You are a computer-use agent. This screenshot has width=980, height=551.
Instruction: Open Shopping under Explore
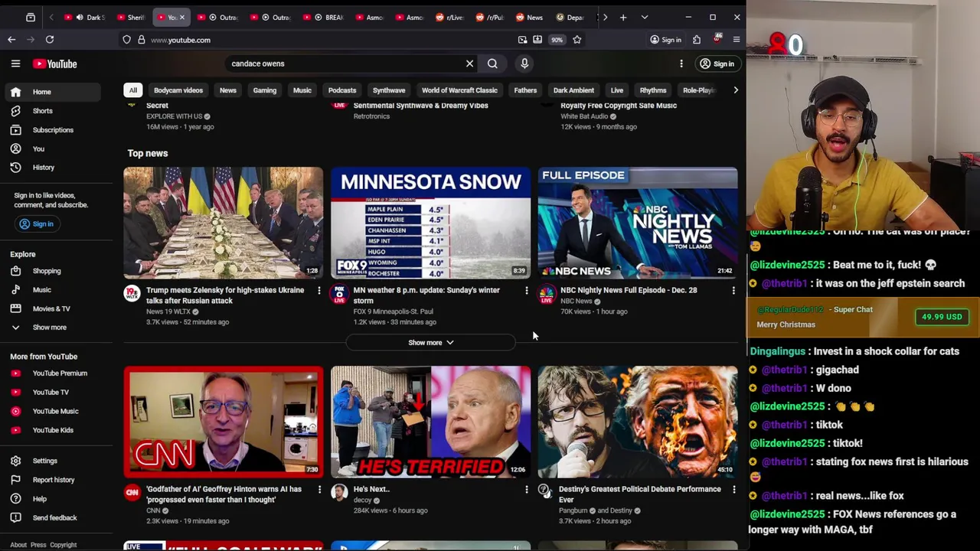tap(46, 271)
